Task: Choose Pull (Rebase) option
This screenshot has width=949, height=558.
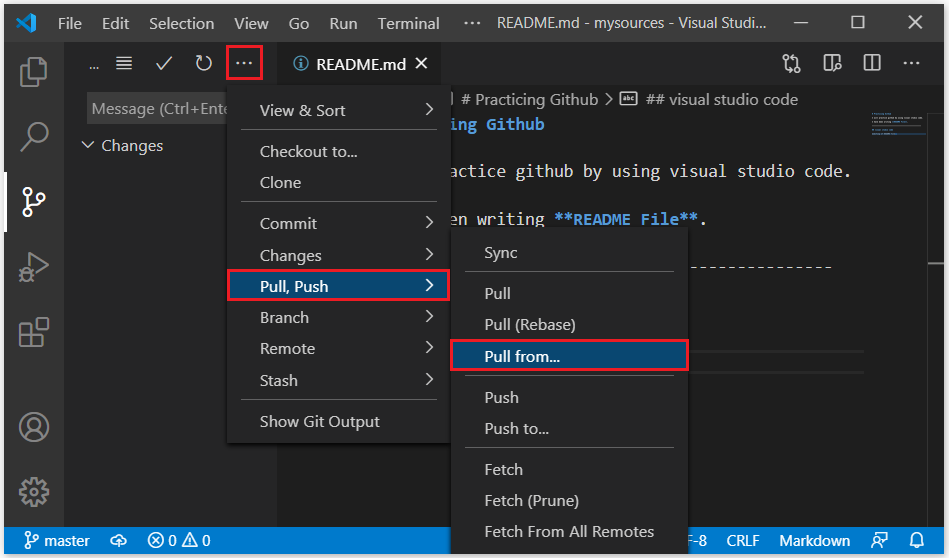Action: [569, 324]
